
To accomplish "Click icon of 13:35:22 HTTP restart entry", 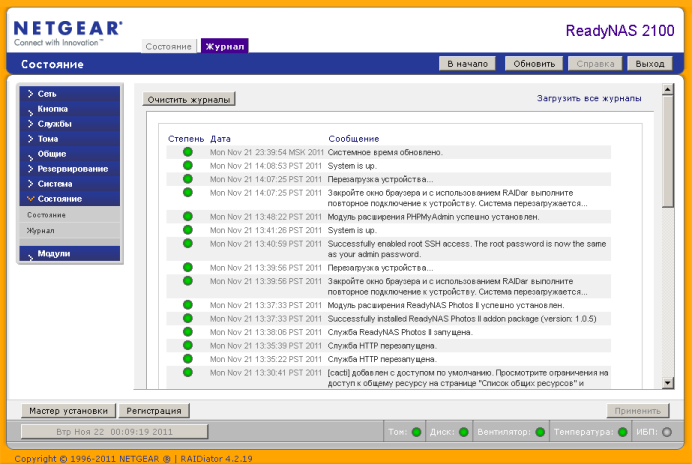I will point(188,358).
